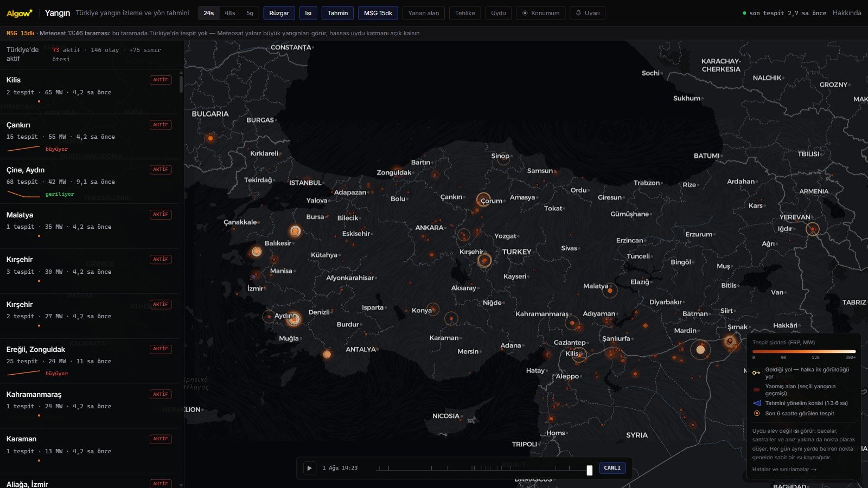Click the AKTİF badge on the Karaman row
The height and width of the screenshot is (488, 868).
[161, 439]
